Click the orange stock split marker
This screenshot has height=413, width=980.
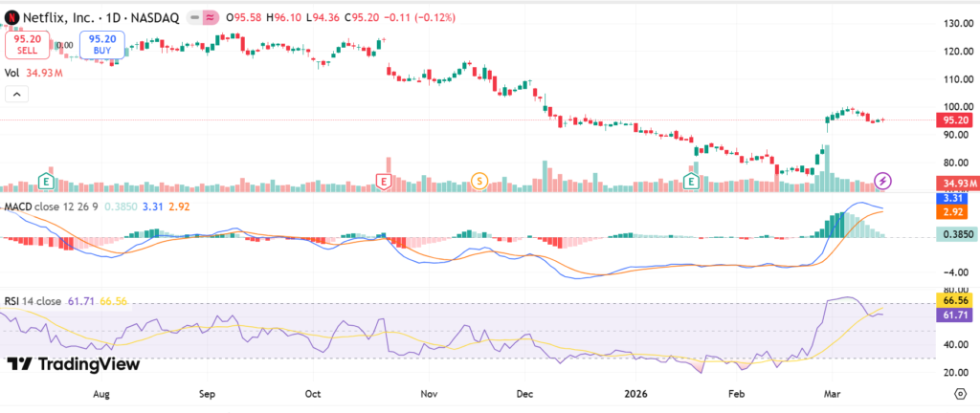479,180
